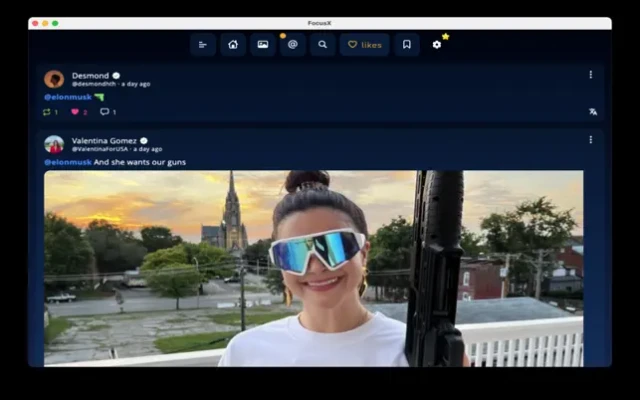
Task: Open the search icon
Action: (322, 45)
